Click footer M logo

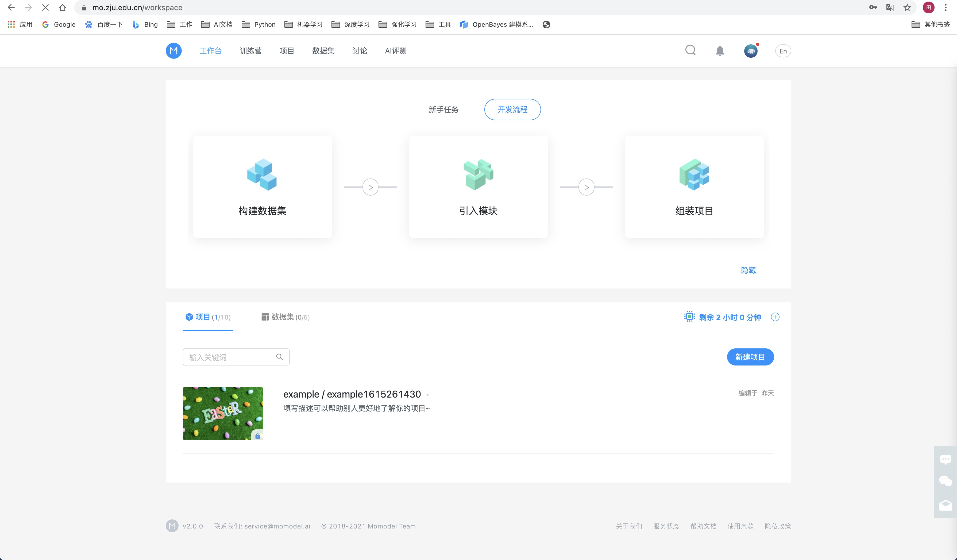click(172, 526)
